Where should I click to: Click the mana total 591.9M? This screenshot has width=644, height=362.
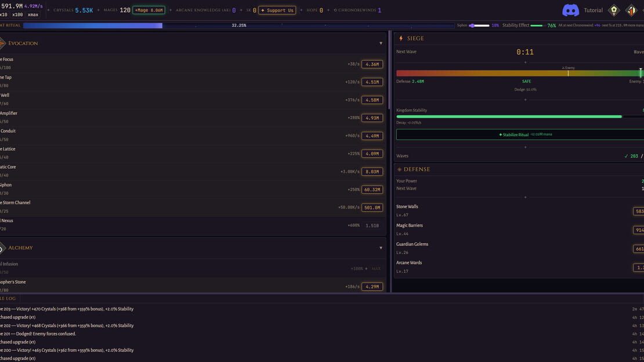12,6
